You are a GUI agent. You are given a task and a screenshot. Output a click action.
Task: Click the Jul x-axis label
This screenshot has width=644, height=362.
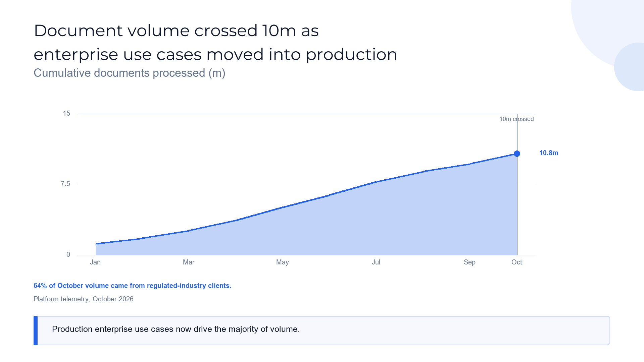click(x=376, y=262)
